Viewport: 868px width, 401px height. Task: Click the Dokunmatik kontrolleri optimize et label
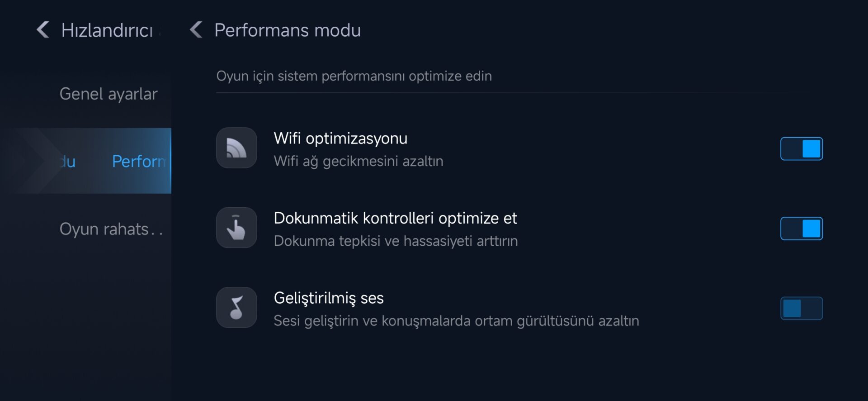(x=395, y=218)
